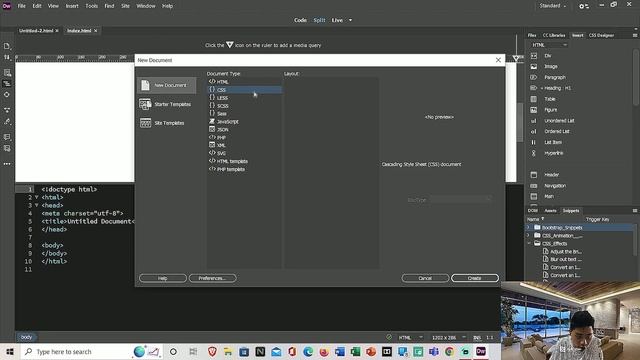Collapse the head tag on line 3
This screenshot has width=640, height=360.
(37, 205)
